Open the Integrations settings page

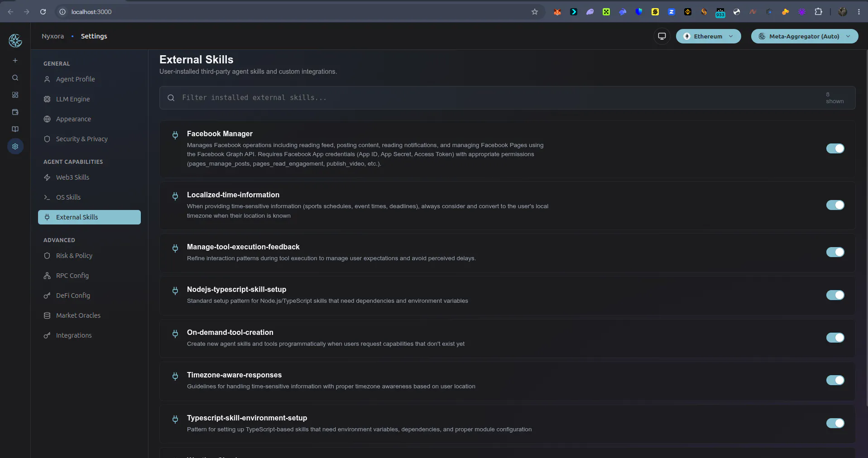(x=89, y=335)
